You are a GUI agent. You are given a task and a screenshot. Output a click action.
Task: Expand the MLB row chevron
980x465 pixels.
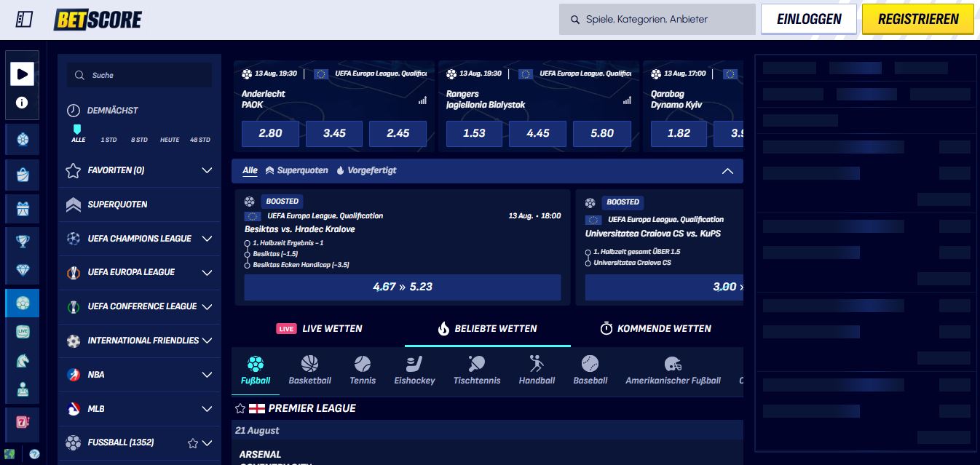point(207,409)
